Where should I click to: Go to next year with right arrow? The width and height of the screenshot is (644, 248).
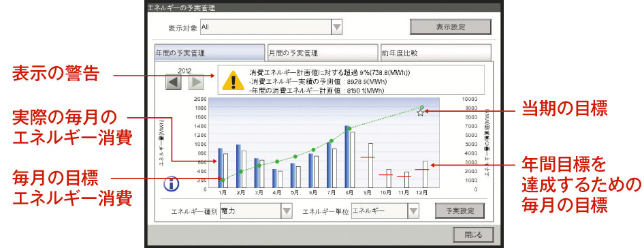pyautogui.click(x=196, y=82)
